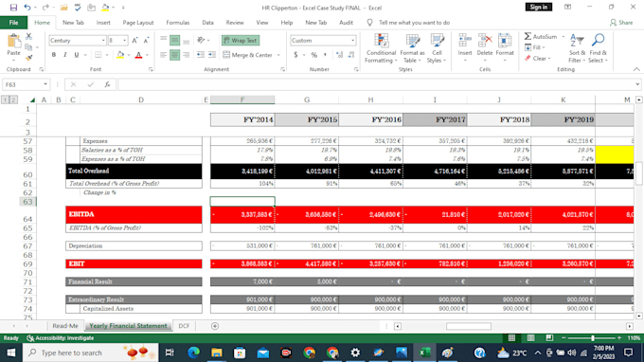Open the Read-Me worksheet tab
Image resolution: width=644 pixels, height=362 pixels.
(65, 326)
